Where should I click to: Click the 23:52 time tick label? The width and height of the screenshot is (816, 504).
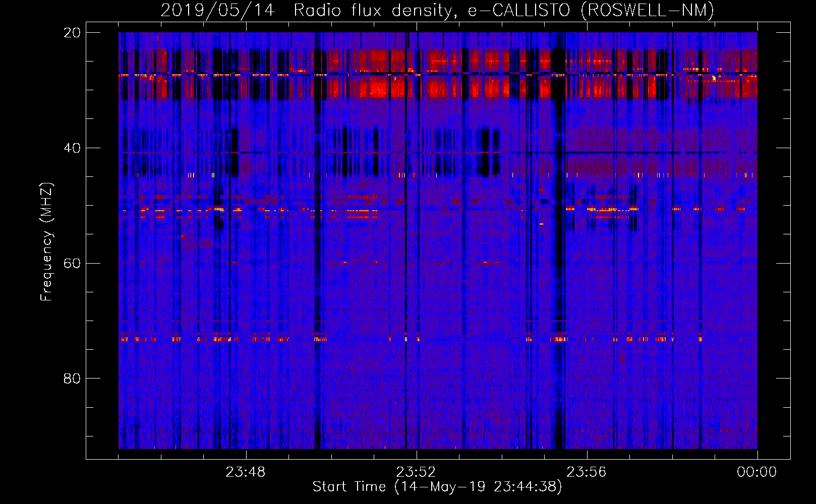[416, 472]
